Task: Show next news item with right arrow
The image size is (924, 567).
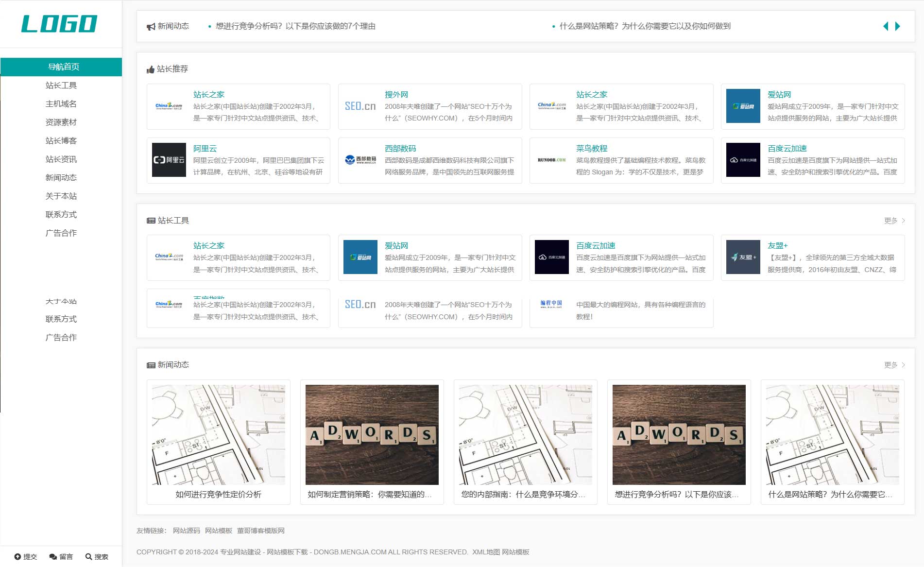Action: [x=898, y=26]
